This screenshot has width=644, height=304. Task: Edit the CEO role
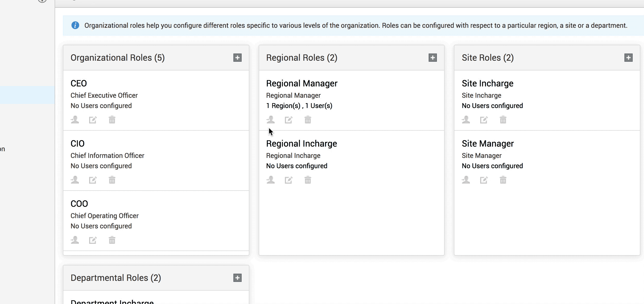93,120
